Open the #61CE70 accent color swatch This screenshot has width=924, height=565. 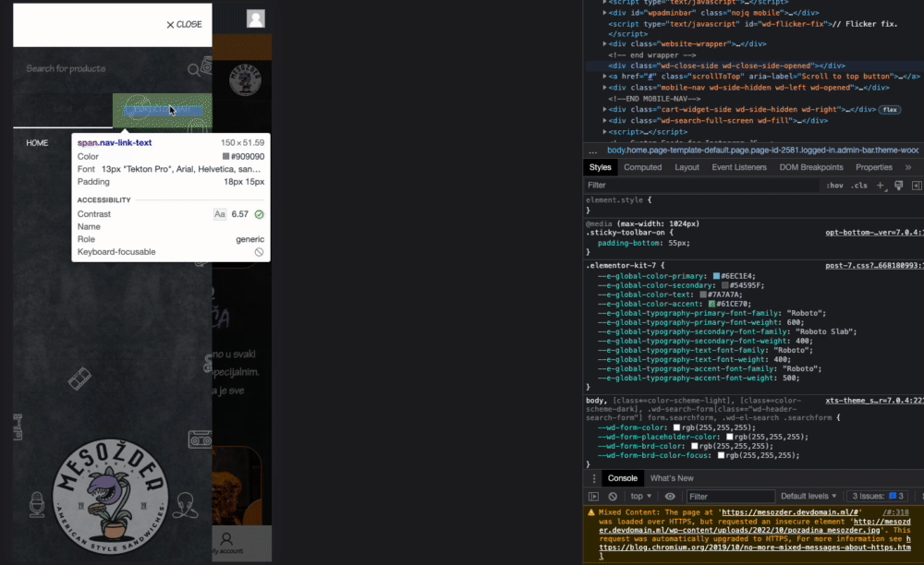tap(711, 305)
